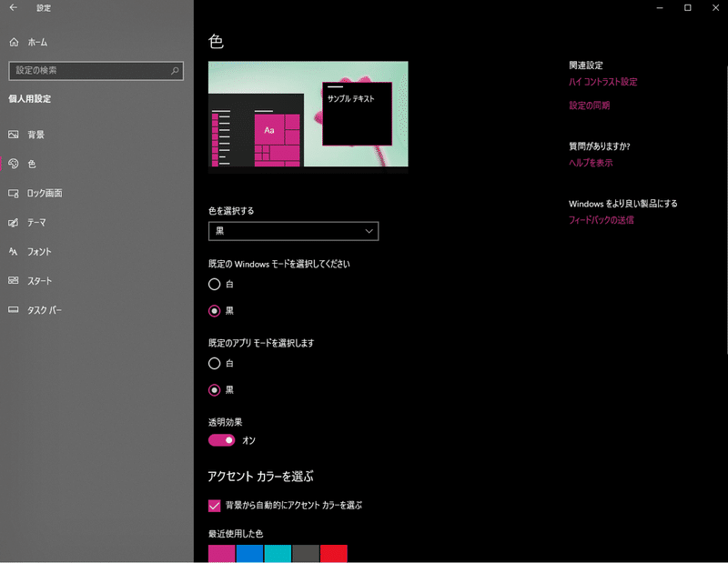Click the アクセント カラーを選ぶ heading
Screen dimensions: 728x563
[x=260, y=477]
